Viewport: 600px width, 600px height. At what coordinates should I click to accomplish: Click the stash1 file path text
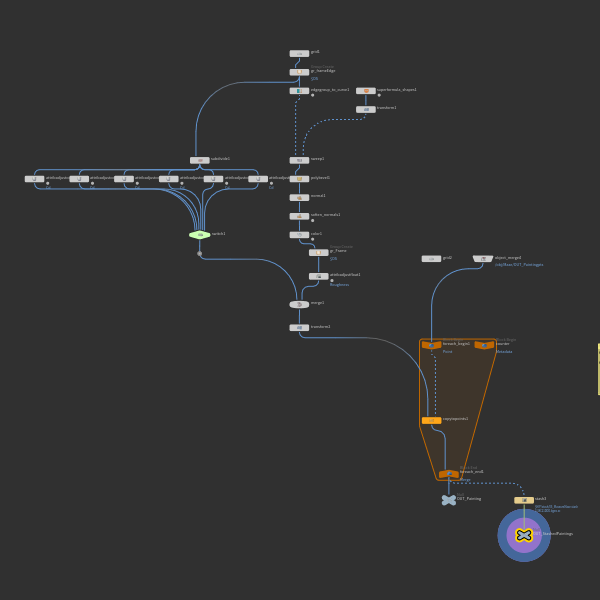(556, 509)
